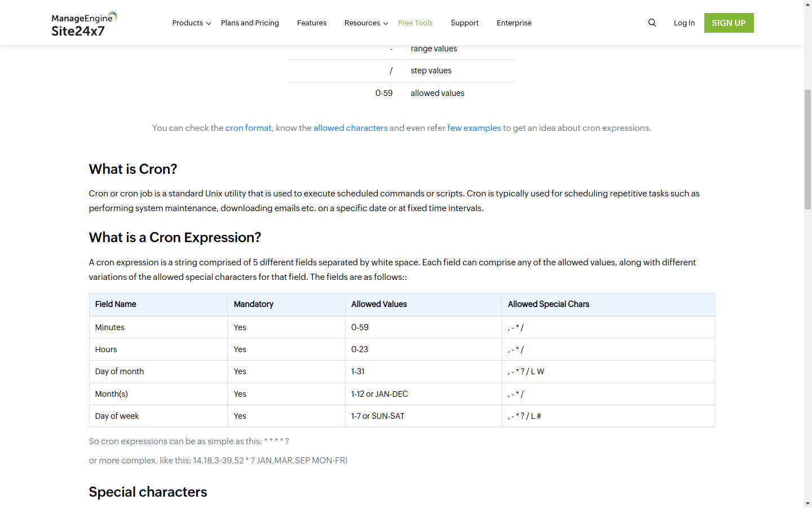812x508 pixels.
Task: Click the Log In link
Action: click(684, 23)
